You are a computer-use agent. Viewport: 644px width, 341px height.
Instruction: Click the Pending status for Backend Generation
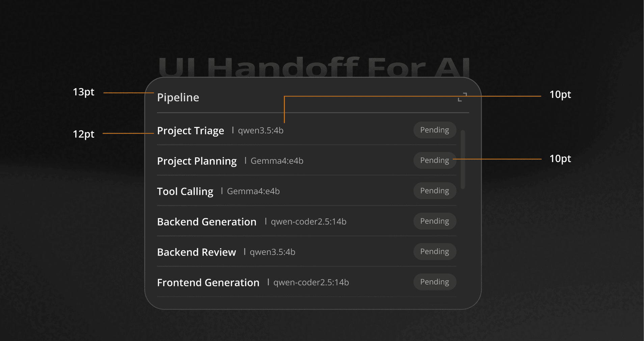(x=434, y=221)
